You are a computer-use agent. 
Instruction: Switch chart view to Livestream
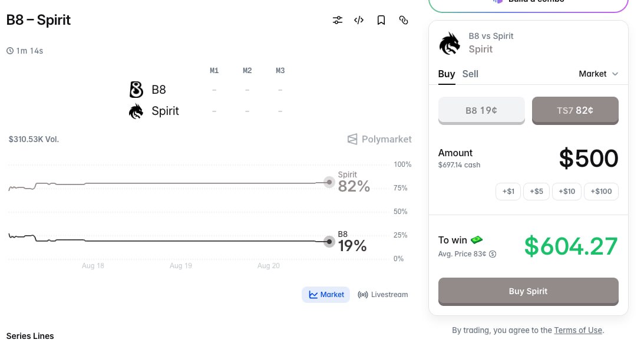(x=383, y=295)
